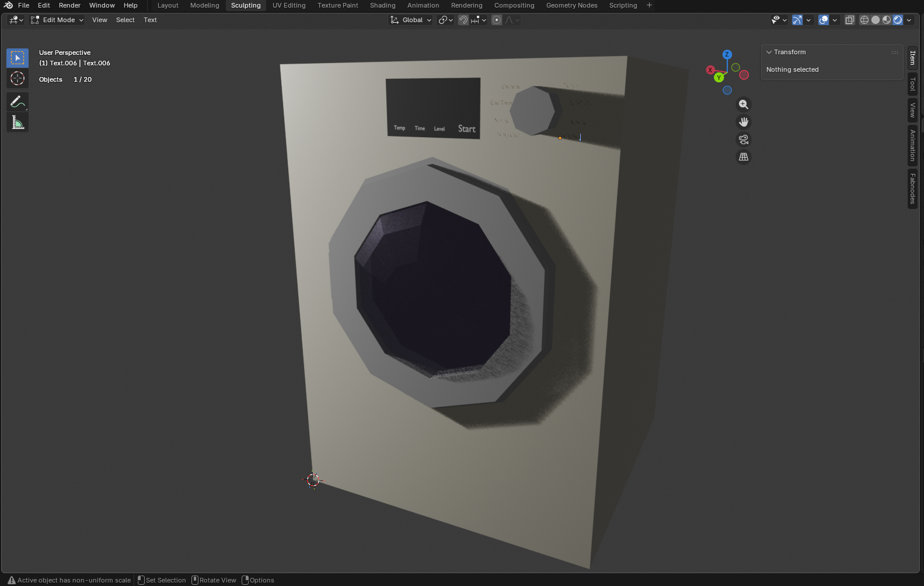Open the Blender logo menu
Viewport: 924px width, 586px height.
click(x=8, y=5)
